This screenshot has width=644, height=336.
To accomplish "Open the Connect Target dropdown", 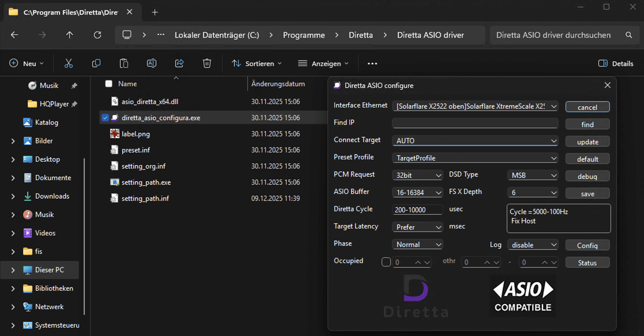I will tap(475, 141).
